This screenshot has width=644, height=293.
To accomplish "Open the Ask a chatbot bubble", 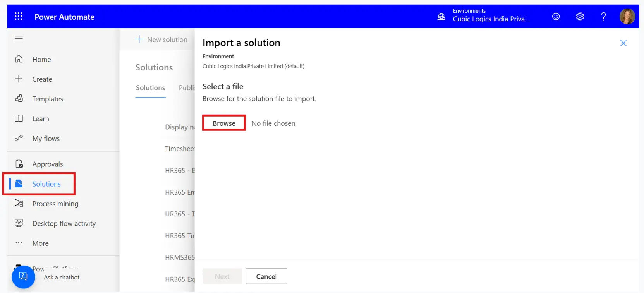I will [23, 277].
